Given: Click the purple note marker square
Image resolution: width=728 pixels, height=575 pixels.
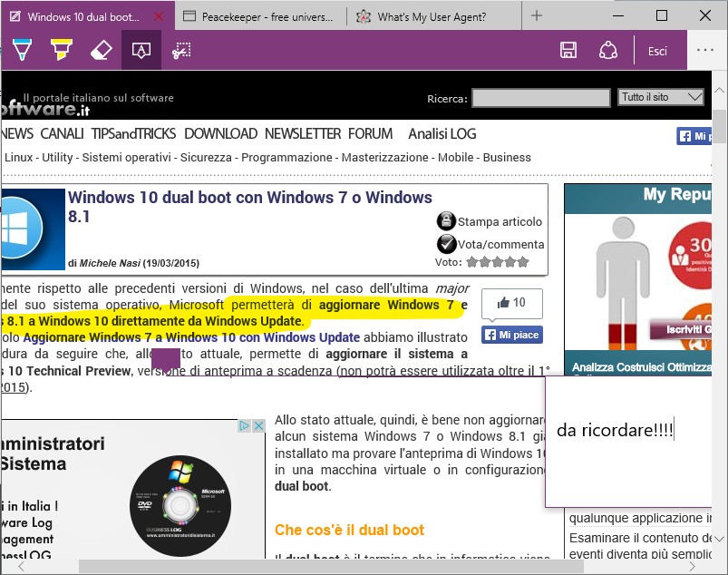Looking at the screenshot, I should [166, 358].
